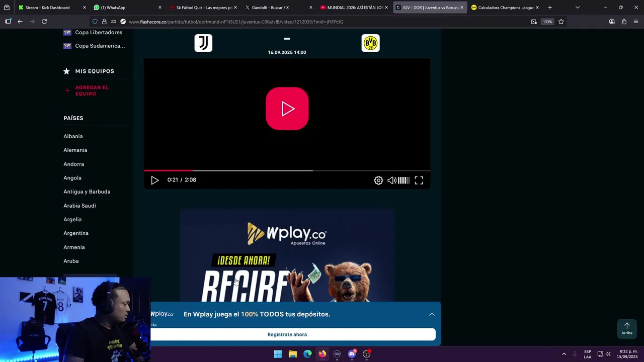The image size is (644, 362).
Task: Select Argentina in countries list
Action: [x=76, y=233]
